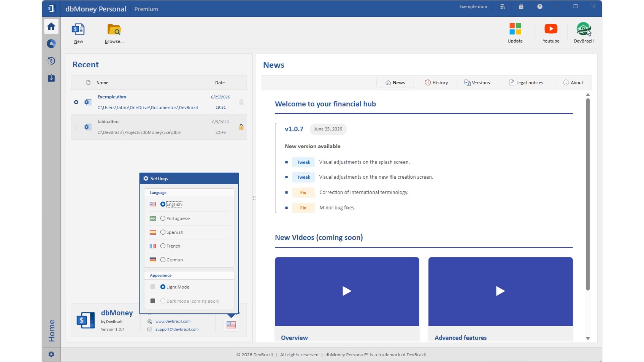Click the news scrollbar up arrow
The height and width of the screenshot is (362, 644).
588,95
